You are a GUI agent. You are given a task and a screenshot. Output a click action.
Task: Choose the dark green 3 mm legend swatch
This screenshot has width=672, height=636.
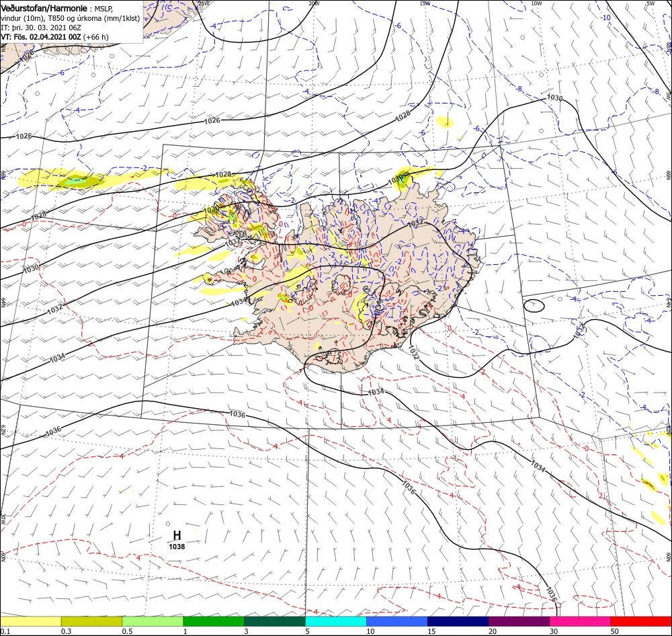click(x=275, y=621)
